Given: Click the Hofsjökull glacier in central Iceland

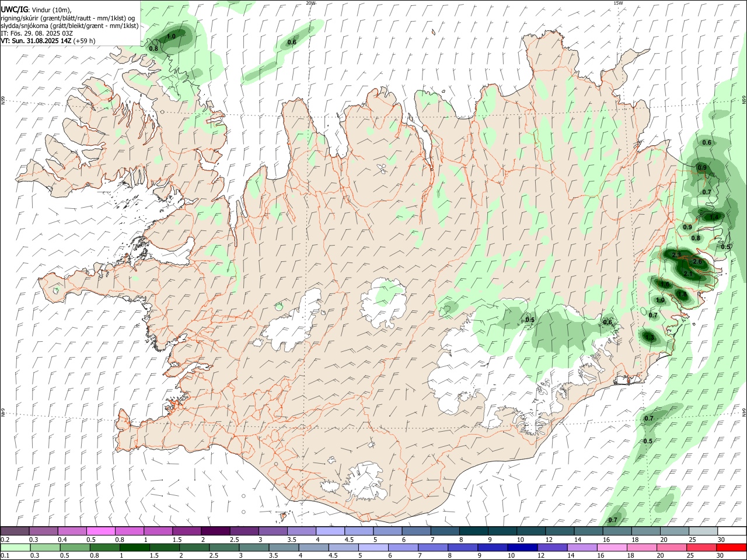Looking at the screenshot, I should (383, 303).
